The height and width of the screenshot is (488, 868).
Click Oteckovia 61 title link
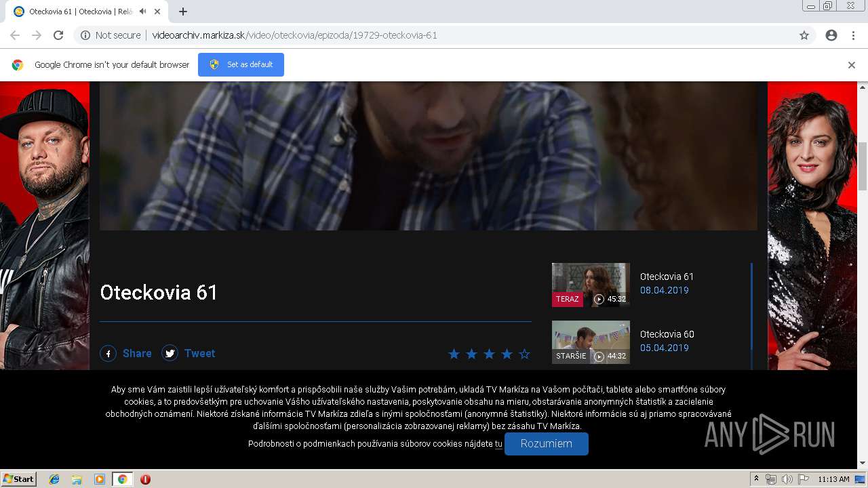click(667, 277)
